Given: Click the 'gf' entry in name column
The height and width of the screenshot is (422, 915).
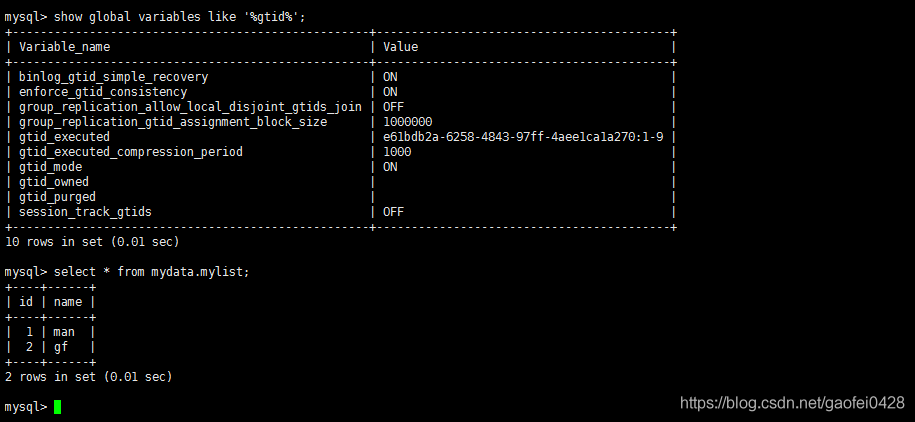Looking at the screenshot, I should pyautogui.click(x=61, y=348).
